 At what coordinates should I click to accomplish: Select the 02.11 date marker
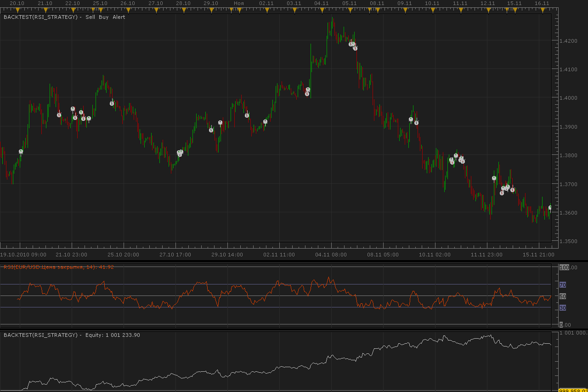pos(266,3)
